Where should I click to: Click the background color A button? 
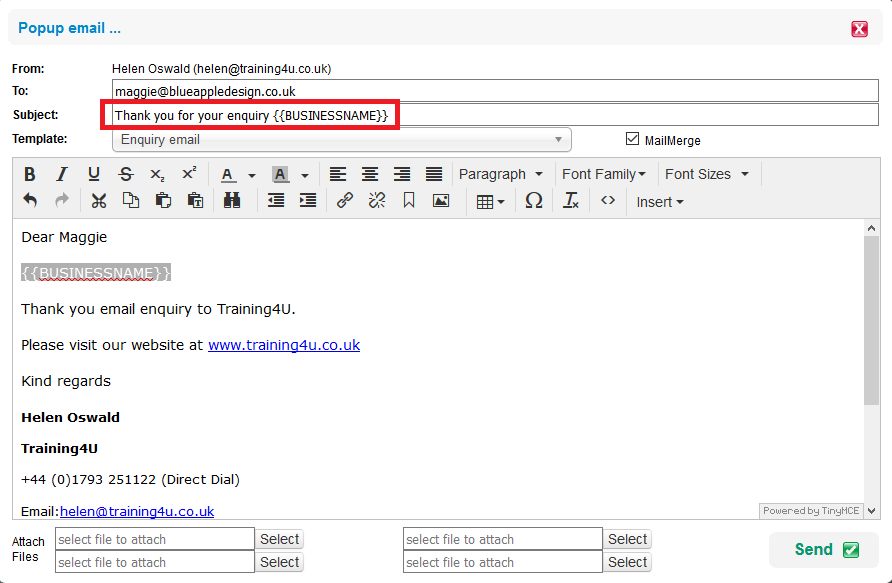click(x=280, y=175)
